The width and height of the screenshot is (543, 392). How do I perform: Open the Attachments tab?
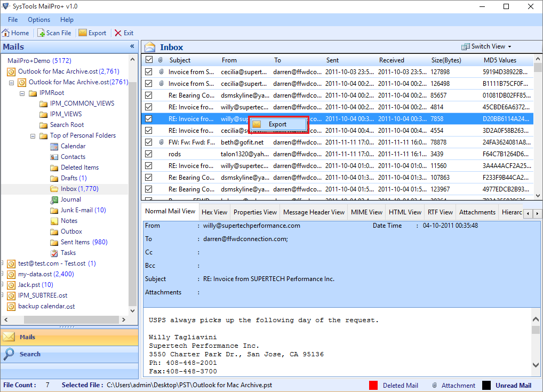477,212
